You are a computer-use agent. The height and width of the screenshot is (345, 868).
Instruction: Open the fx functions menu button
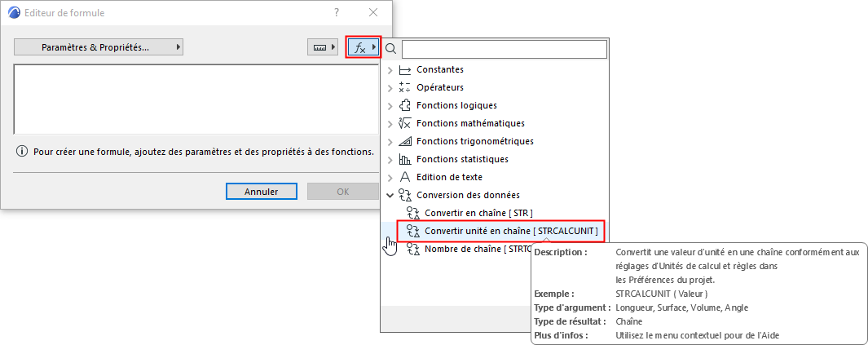click(x=364, y=47)
